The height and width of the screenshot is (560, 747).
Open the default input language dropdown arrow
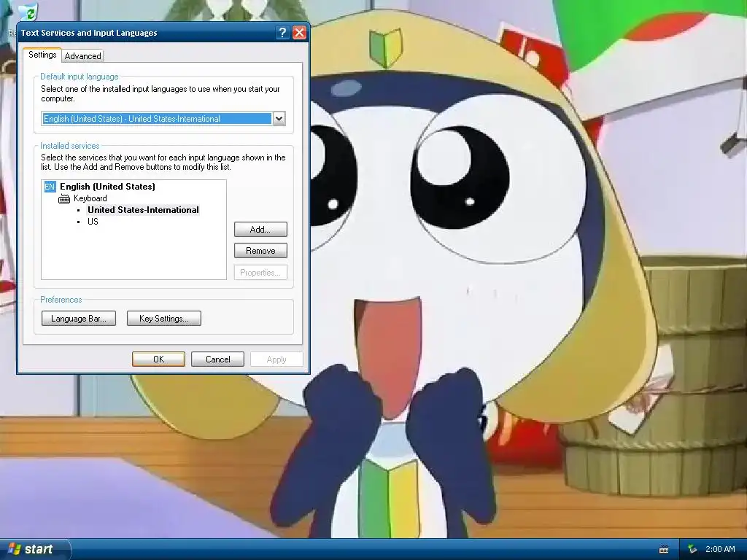tap(279, 119)
